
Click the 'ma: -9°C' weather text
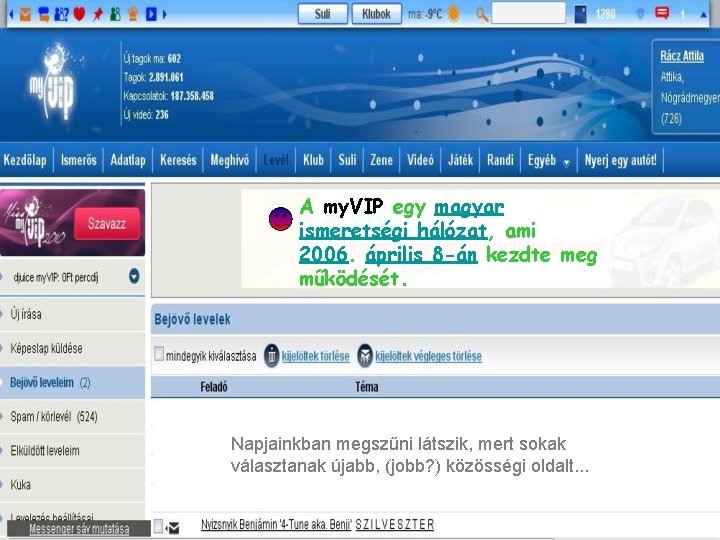(x=425, y=14)
